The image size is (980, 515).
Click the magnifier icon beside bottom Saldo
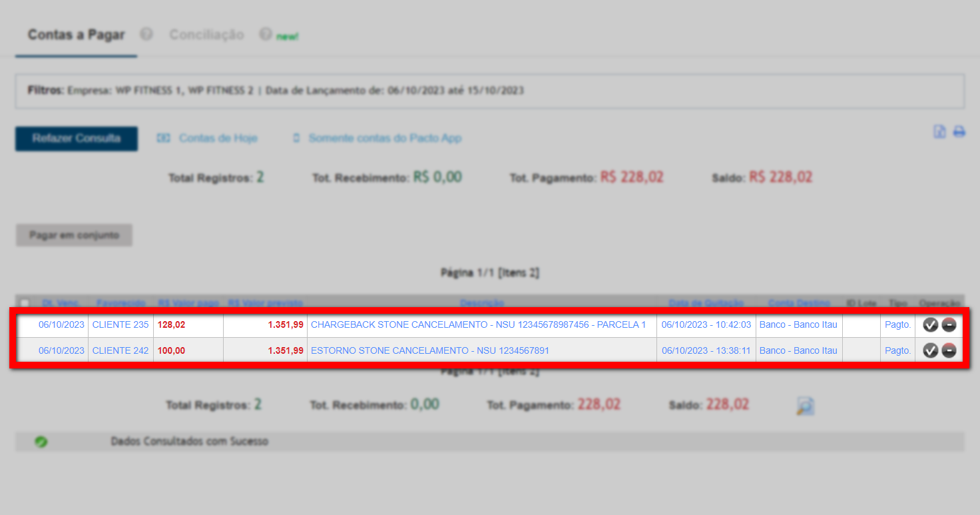click(x=805, y=406)
